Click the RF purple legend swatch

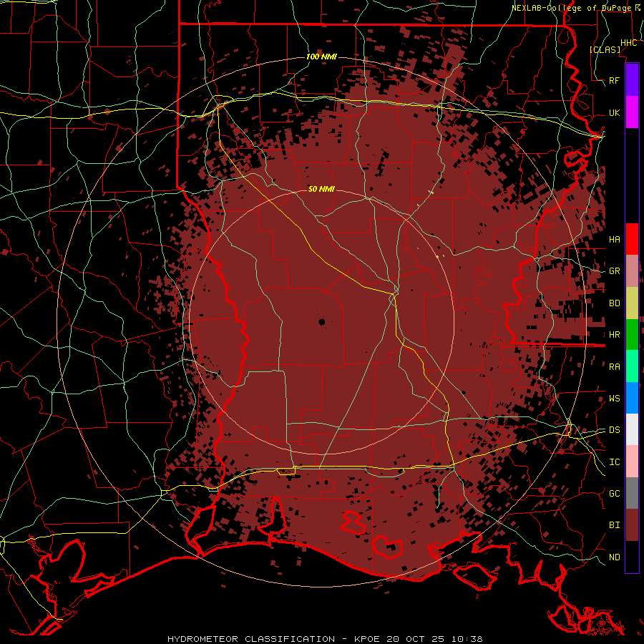point(632,80)
